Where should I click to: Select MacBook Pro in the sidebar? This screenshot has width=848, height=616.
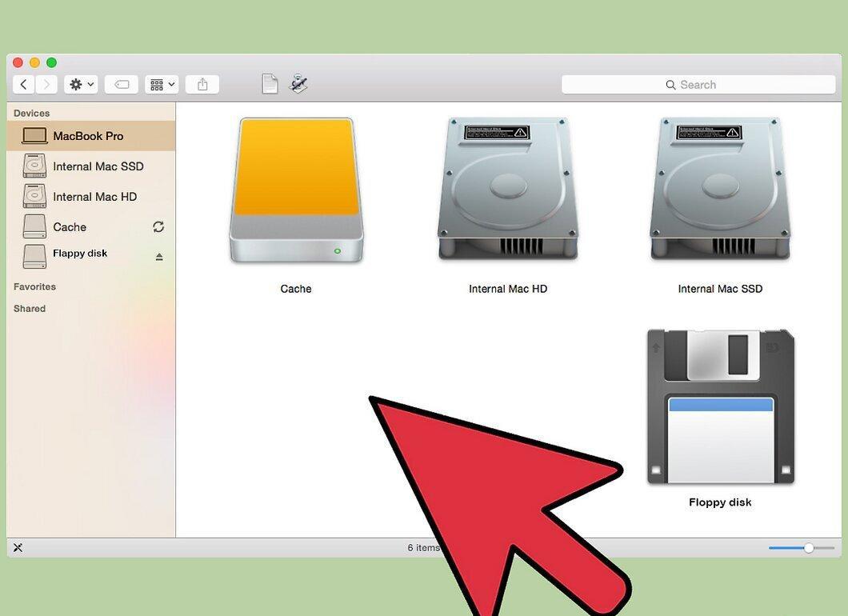click(91, 136)
